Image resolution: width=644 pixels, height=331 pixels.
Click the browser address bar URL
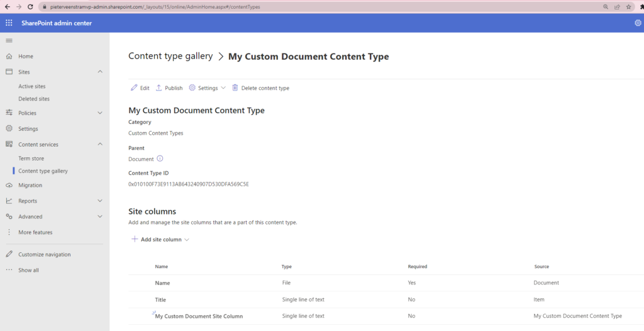(155, 7)
